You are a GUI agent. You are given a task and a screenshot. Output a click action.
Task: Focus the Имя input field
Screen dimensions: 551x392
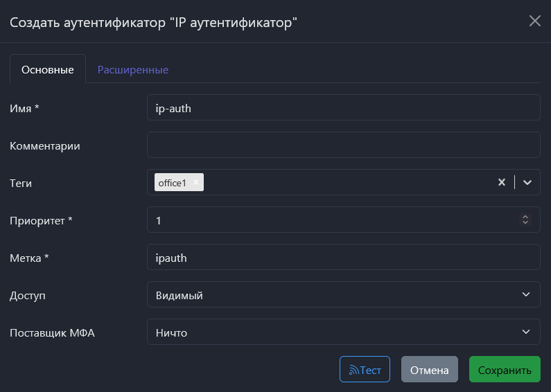pos(343,107)
